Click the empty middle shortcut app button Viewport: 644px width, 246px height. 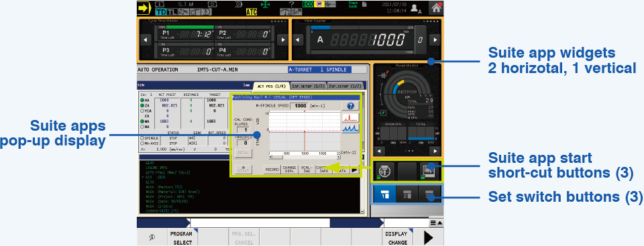[407, 170]
